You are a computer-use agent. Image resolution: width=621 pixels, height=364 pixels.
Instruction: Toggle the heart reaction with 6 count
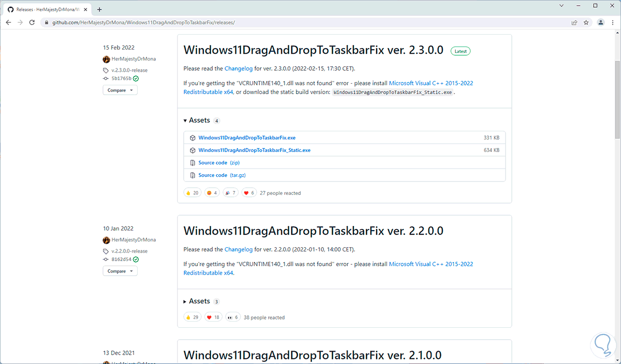pyautogui.click(x=249, y=193)
